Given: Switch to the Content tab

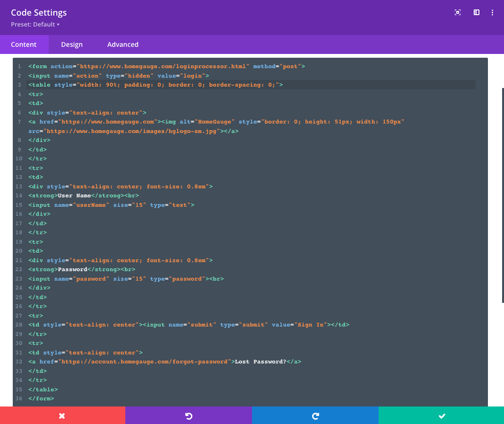Looking at the screenshot, I should click(x=24, y=44).
